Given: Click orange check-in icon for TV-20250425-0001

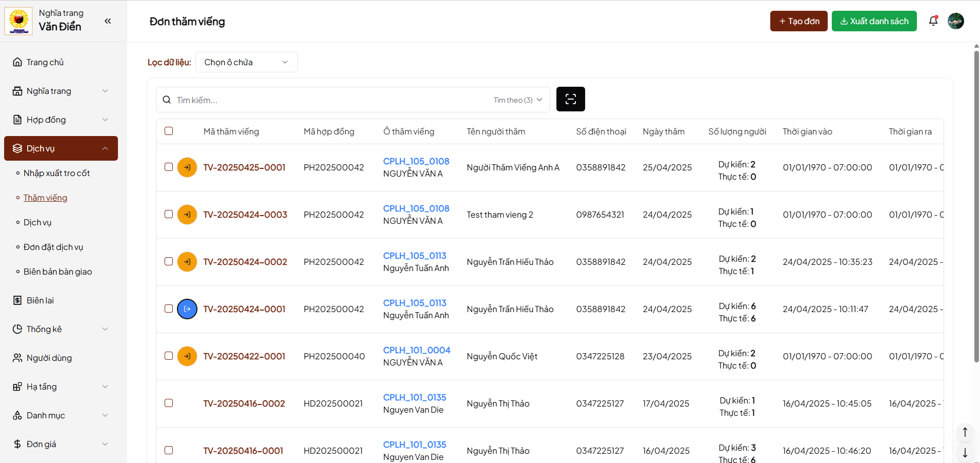Looking at the screenshot, I should pyautogui.click(x=187, y=167).
